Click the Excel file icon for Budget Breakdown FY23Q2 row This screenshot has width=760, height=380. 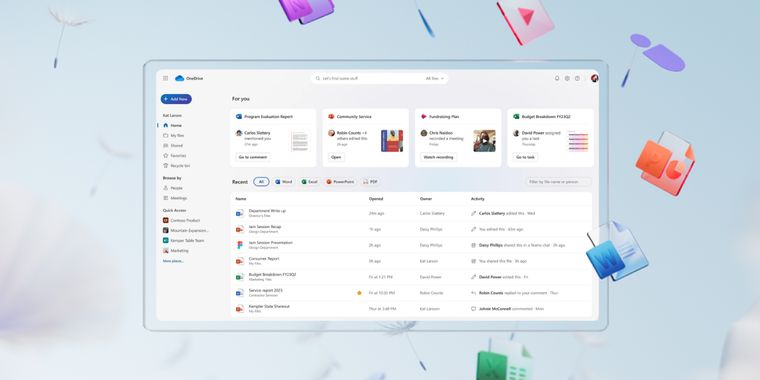point(239,277)
